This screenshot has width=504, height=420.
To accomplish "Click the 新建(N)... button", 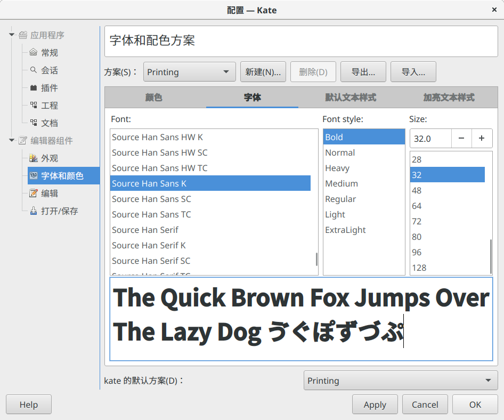I will (x=263, y=72).
